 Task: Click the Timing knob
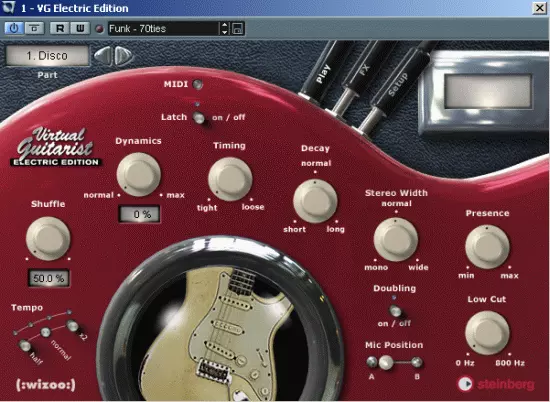[230, 179]
